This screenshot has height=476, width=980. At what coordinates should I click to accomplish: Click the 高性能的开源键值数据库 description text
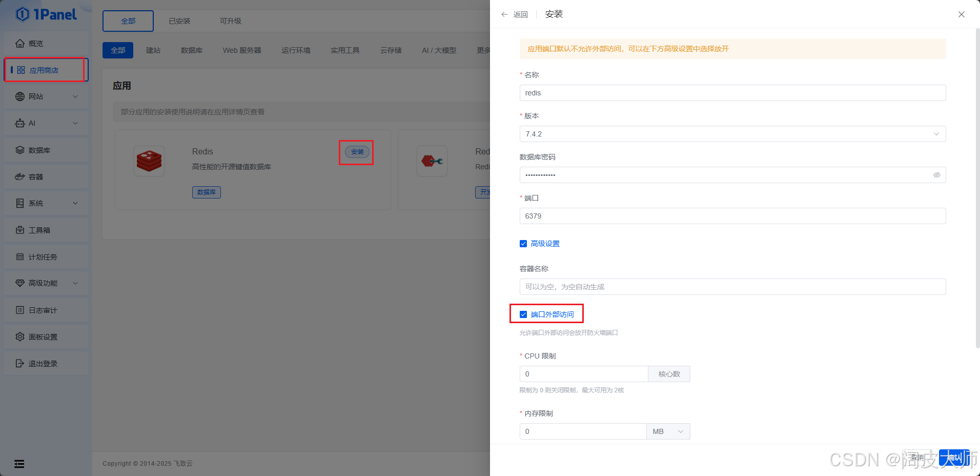[x=232, y=167]
